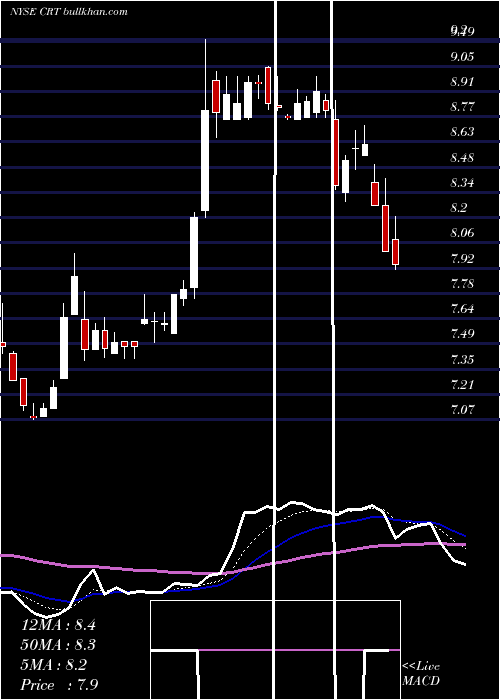Click the 7.07 price axis label
This screenshot has width=500, height=700.
click(x=462, y=409)
